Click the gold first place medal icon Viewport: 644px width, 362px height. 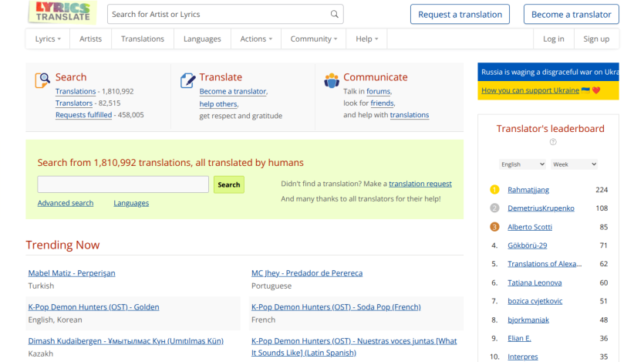[x=494, y=189]
